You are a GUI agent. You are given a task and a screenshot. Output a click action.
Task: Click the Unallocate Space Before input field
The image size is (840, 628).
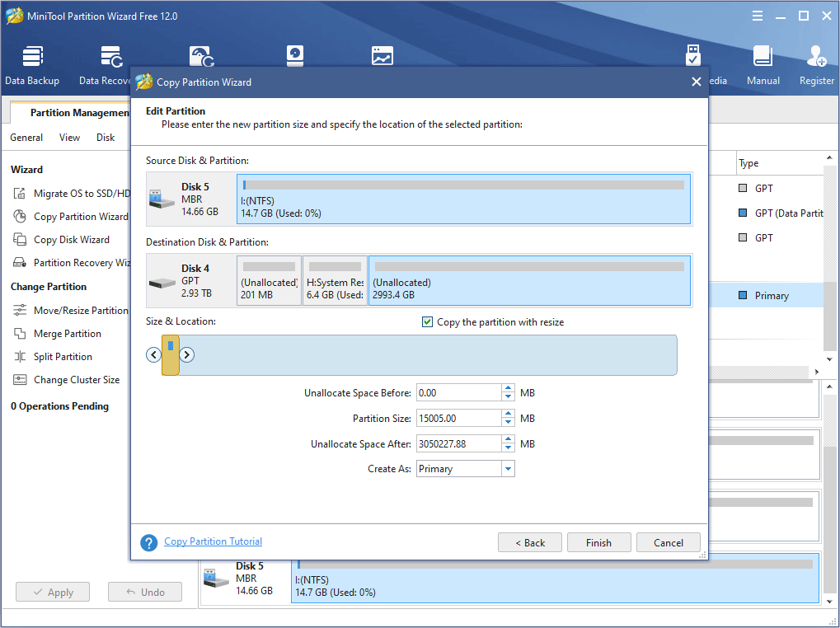click(x=458, y=392)
